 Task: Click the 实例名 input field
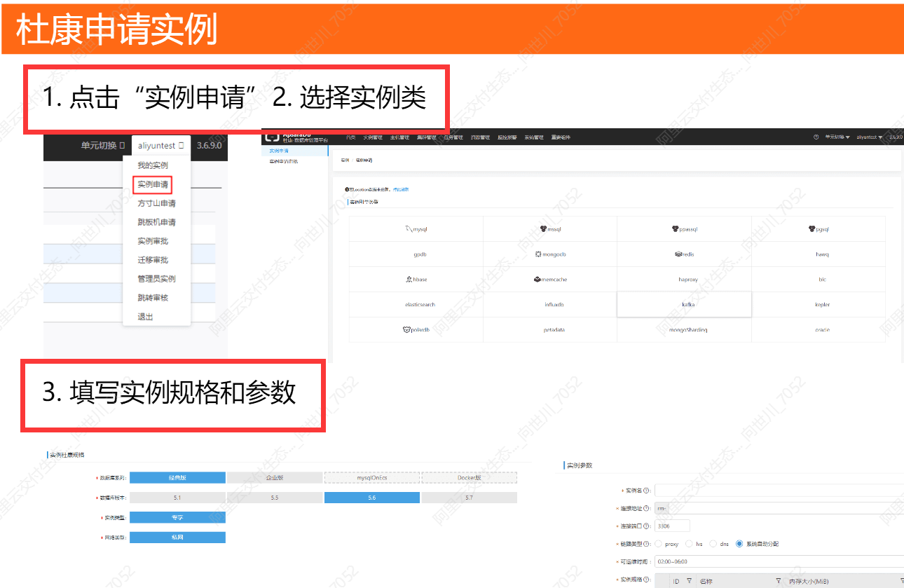[779, 491]
